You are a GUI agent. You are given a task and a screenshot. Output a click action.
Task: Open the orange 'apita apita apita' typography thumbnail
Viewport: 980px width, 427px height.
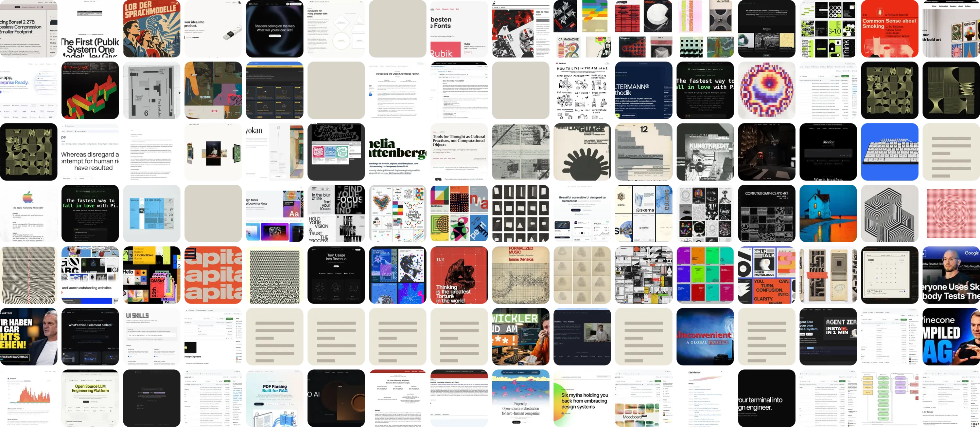213,275
